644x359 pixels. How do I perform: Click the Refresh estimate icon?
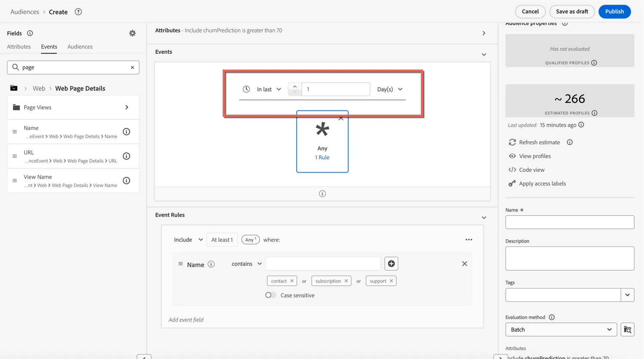click(512, 142)
